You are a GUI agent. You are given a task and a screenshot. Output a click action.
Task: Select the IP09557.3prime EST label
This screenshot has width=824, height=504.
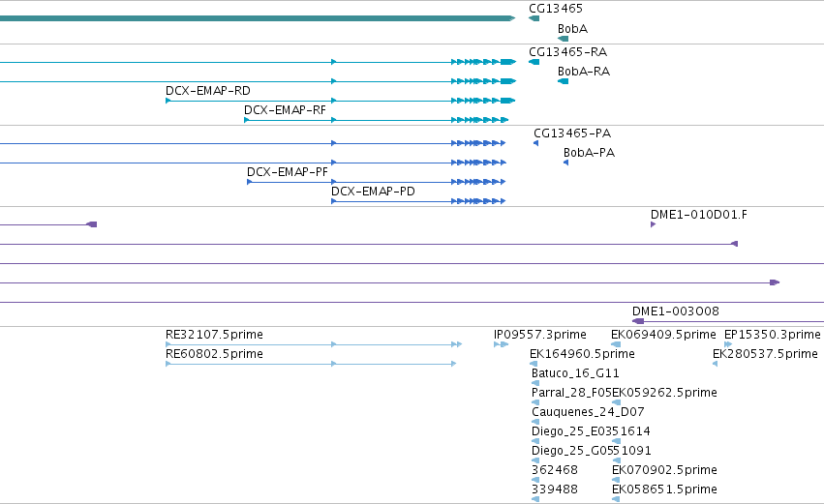tap(539, 335)
